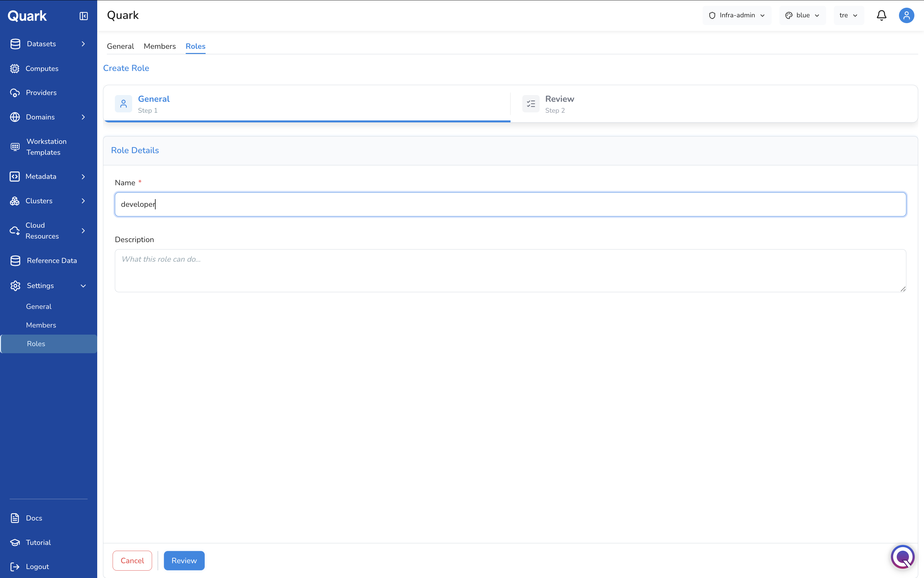
Task: Focus the Name input field
Action: pos(510,204)
